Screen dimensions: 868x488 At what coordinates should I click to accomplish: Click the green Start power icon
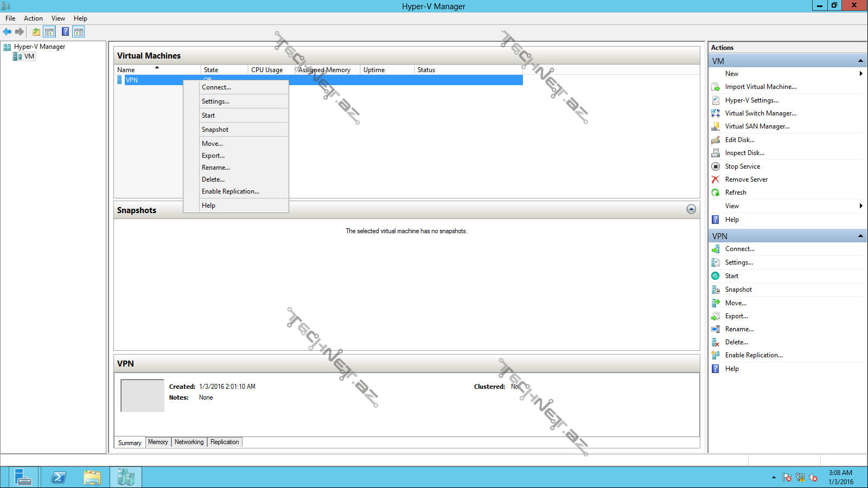(x=716, y=276)
